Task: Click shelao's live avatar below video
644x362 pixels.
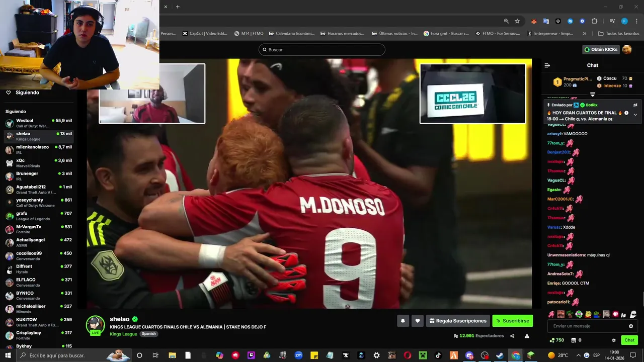Action: pyautogui.click(x=96, y=325)
